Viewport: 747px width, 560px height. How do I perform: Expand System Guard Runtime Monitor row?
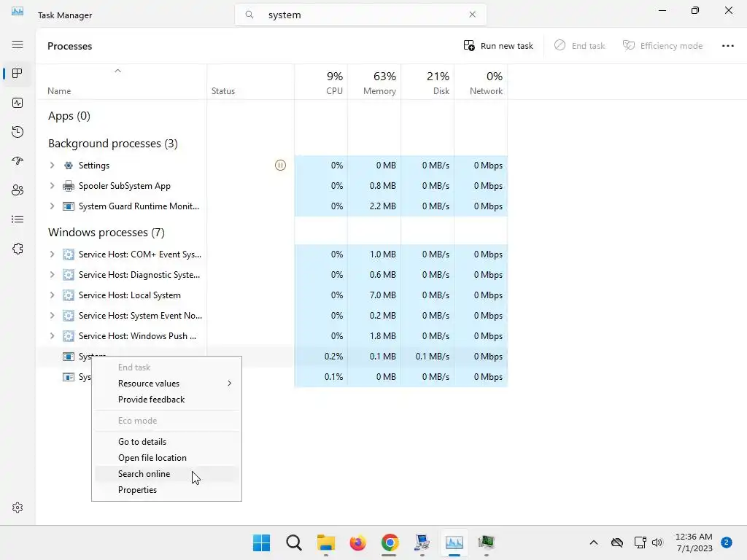pos(52,206)
